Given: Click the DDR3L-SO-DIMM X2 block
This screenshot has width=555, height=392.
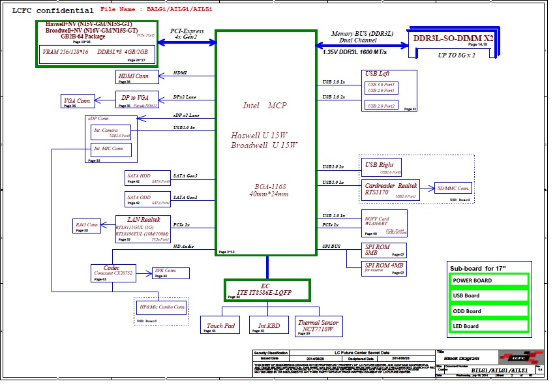Looking at the screenshot, I should click(453, 42).
